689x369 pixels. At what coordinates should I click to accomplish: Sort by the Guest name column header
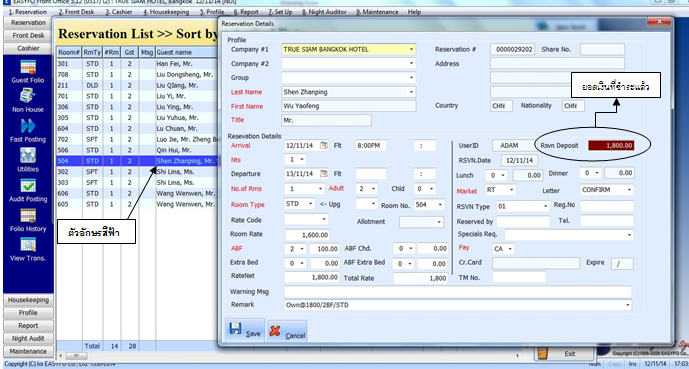187,52
